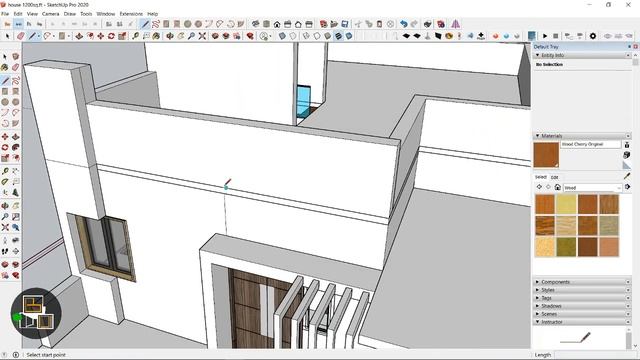640x360 pixels.
Task: Toggle Back Edges style
Action: tap(293, 36)
